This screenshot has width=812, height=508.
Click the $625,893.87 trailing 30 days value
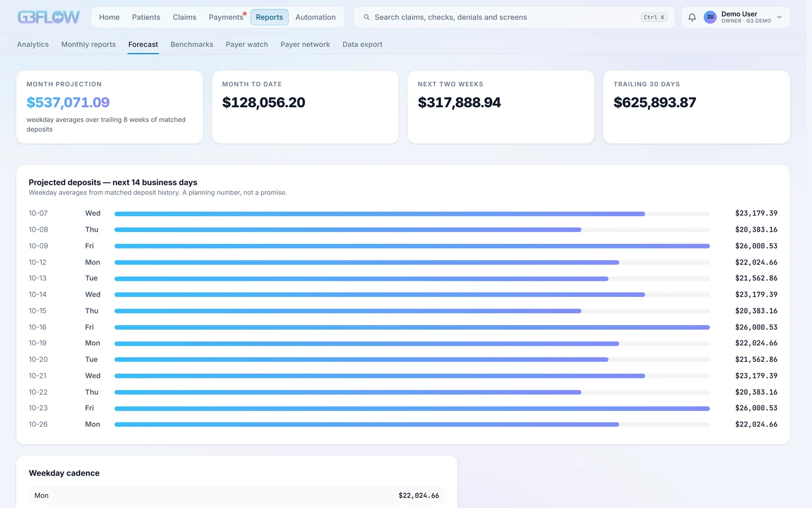click(655, 103)
